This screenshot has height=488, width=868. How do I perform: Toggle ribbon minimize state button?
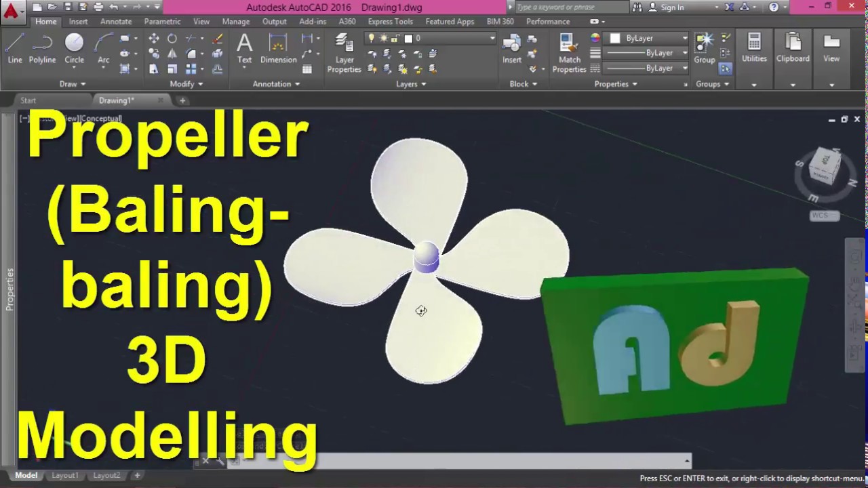coord(595,22)
